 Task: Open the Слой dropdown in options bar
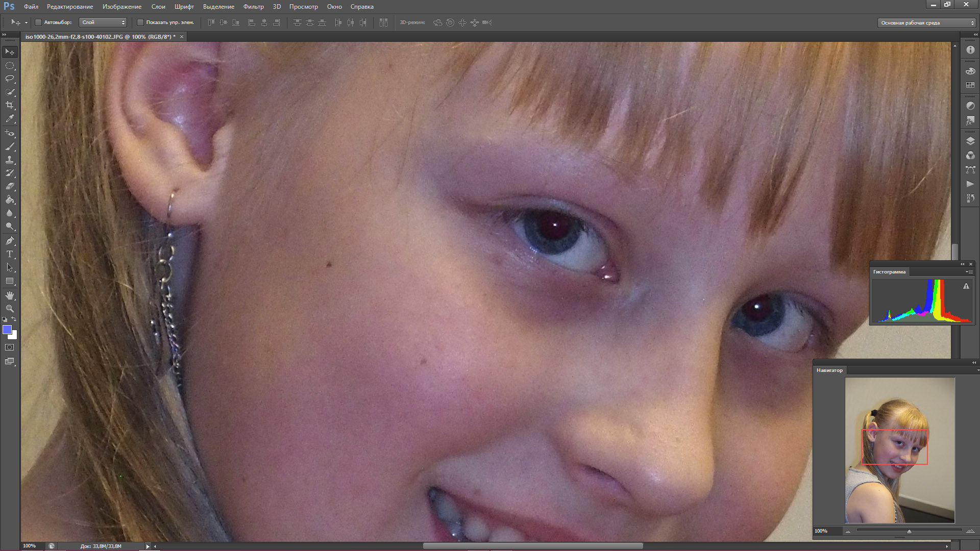pos(104,22)
